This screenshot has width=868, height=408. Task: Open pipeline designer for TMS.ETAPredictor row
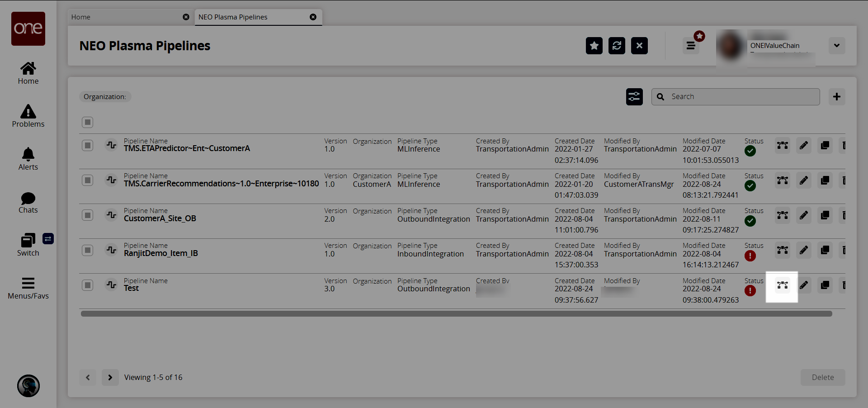pos(783,146)
